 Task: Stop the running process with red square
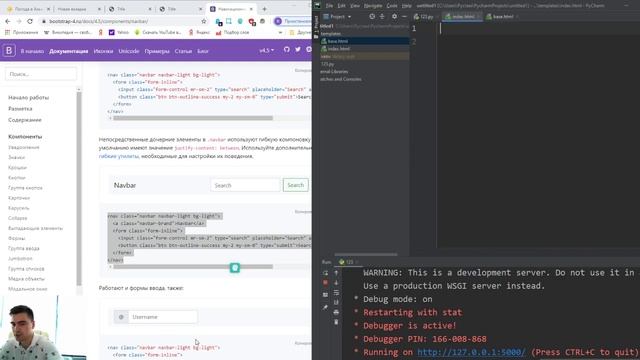pos(325,282)
